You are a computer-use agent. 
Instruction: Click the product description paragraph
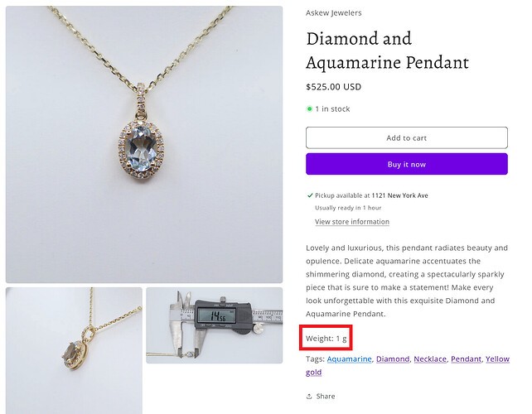[x=406, y=281]
